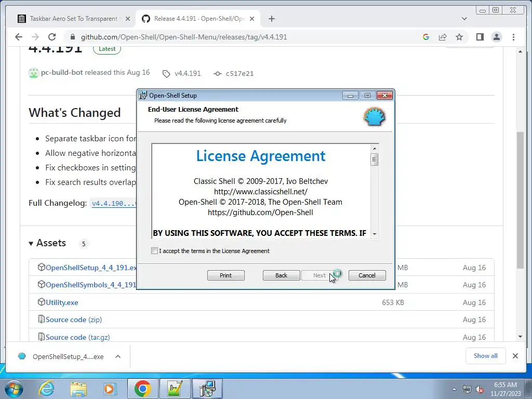Viewport: 532px width, 399px height.
Task: Open Windows Media Player from taskbar
Action: click(110, 389)
